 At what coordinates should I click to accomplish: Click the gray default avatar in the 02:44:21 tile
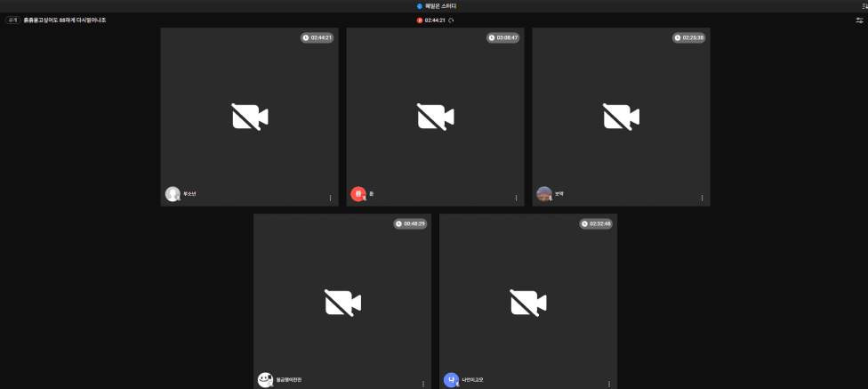[x=173, y=194]
